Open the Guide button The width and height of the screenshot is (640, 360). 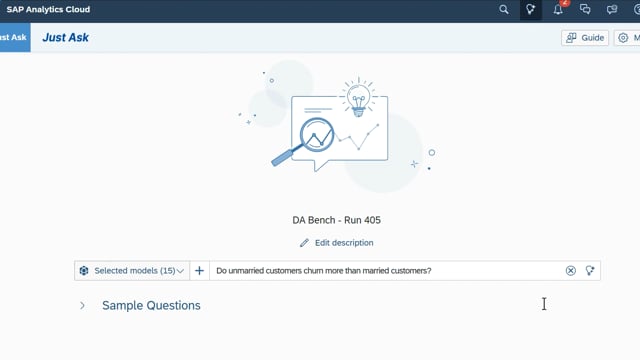pos(585,38)
